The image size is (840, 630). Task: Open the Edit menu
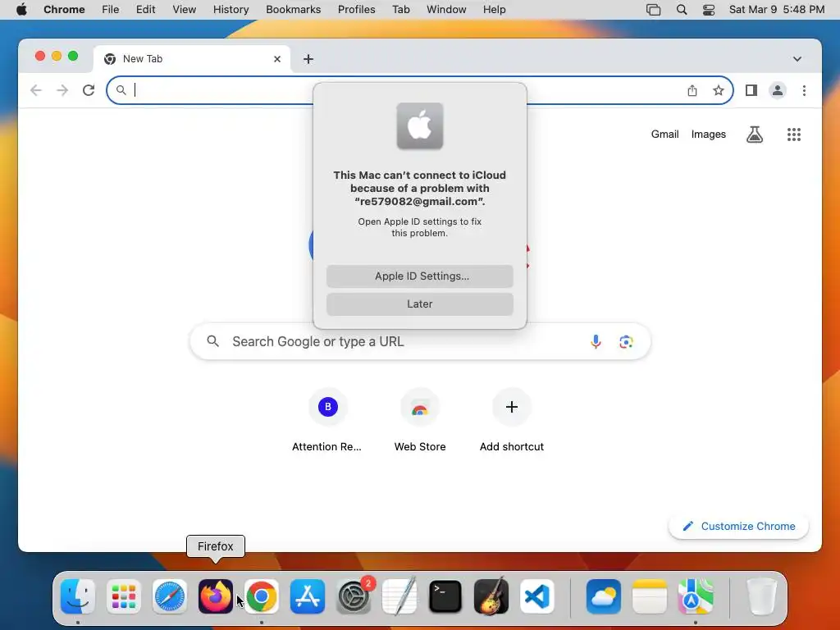pyautogui.click(x=145, y=10)
